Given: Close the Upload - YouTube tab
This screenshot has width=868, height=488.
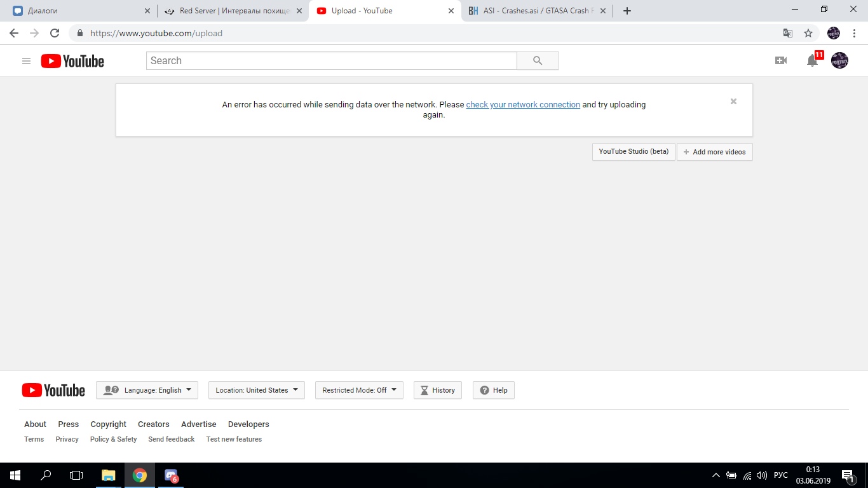Looking at the screenshot, I should click(451, 11).
